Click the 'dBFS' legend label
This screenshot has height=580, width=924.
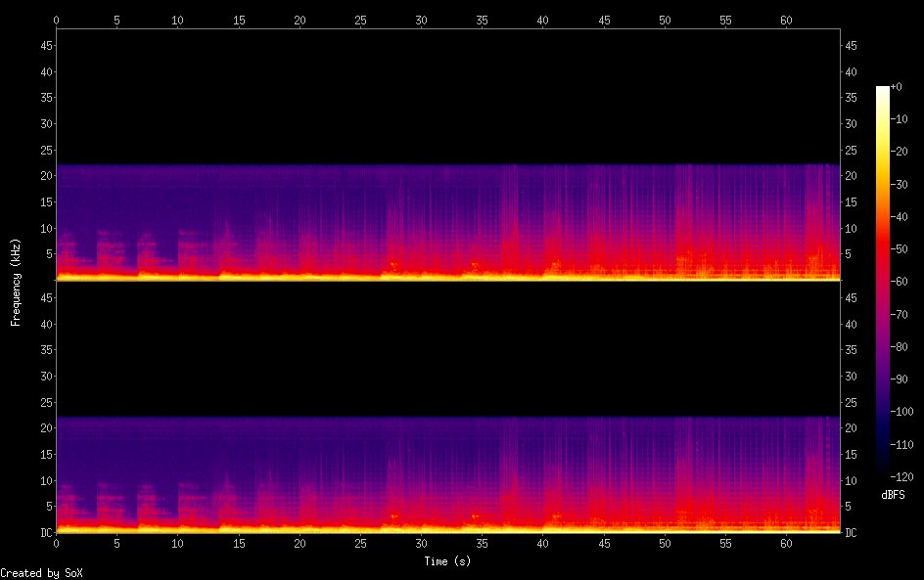point(893,495)
